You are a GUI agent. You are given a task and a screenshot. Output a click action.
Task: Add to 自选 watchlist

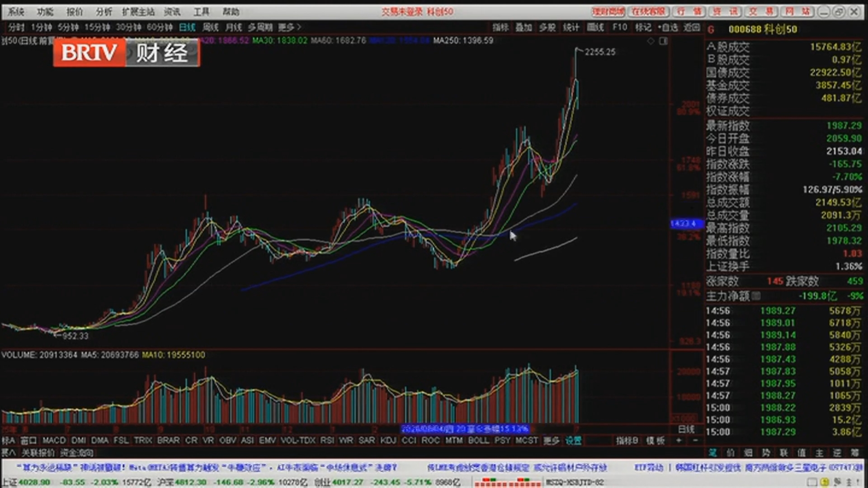668,28
